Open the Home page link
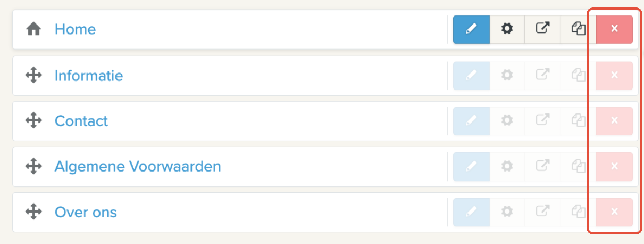 (75, 29)
